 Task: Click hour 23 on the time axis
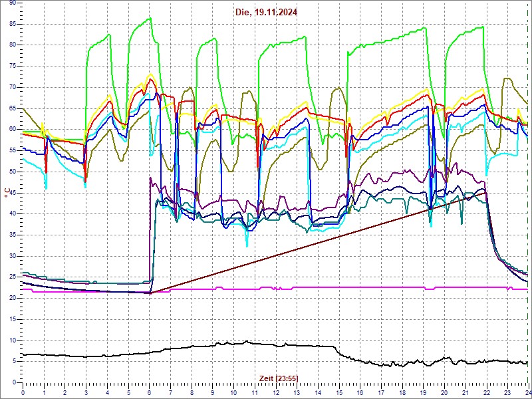tap(507, 392)
